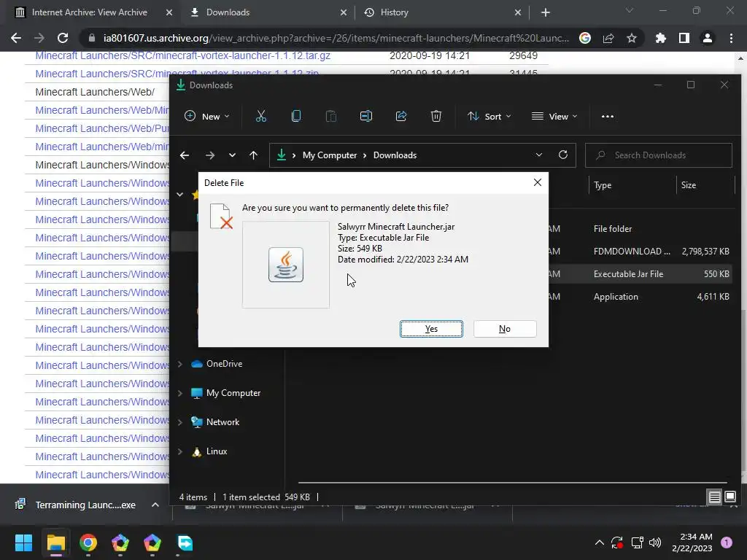Select Network in the navigation pane
This screenshot has height=560, width=747.
pos(222,422)
